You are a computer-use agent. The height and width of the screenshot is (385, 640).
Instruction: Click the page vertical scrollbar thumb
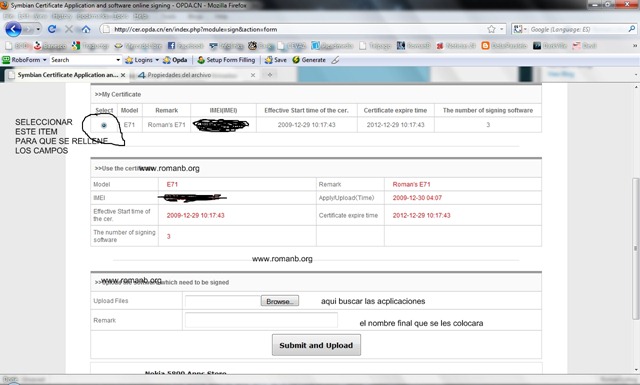click(635, 249)
